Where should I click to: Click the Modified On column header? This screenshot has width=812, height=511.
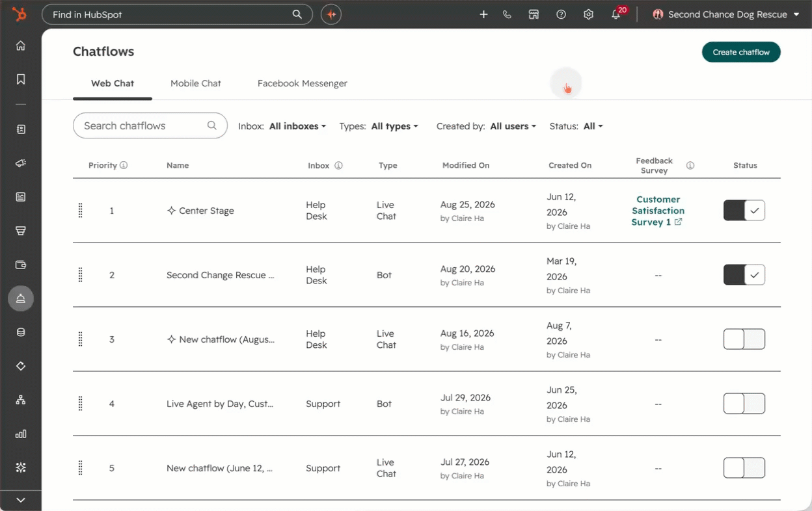pyautogui.click(x=466, y=165)
